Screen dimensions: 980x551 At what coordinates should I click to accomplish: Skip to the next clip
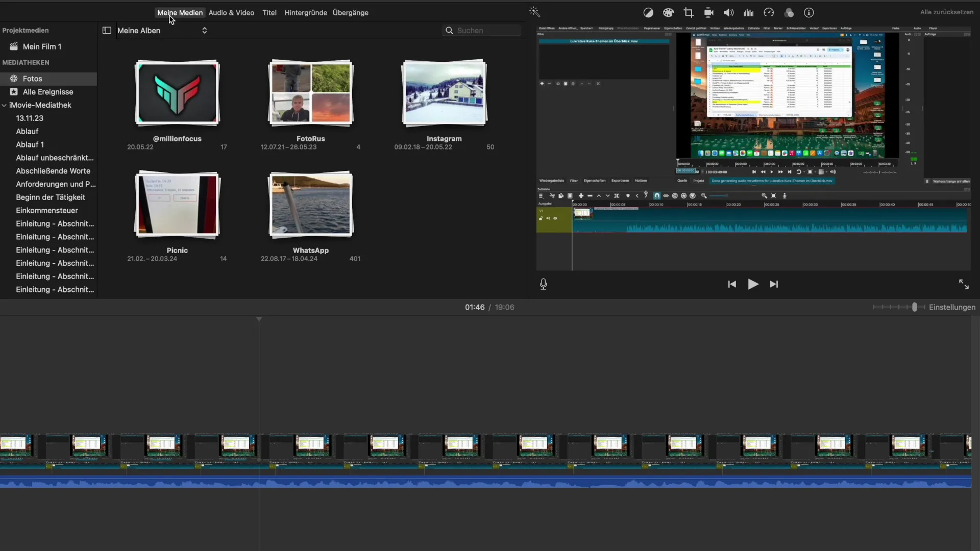[774, 284]
